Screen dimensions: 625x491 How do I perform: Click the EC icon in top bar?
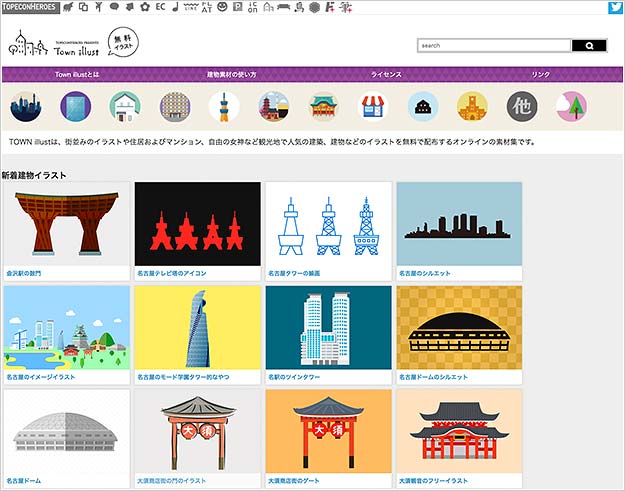[x=160, y=7]
